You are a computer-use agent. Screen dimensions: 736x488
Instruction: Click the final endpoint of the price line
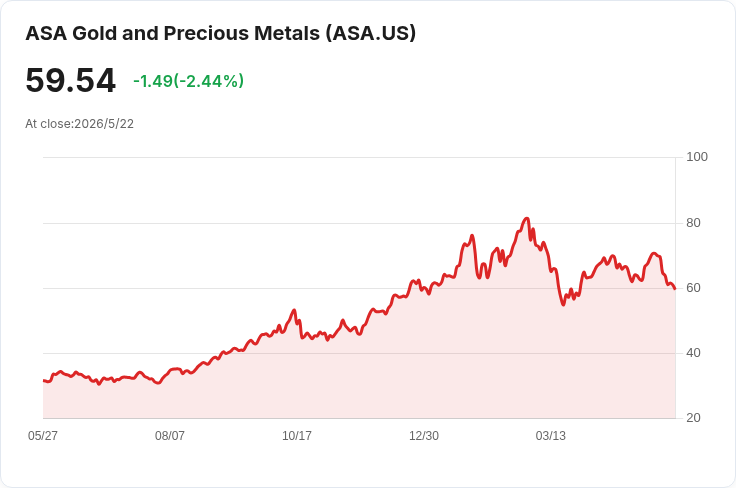pos(675,288)
